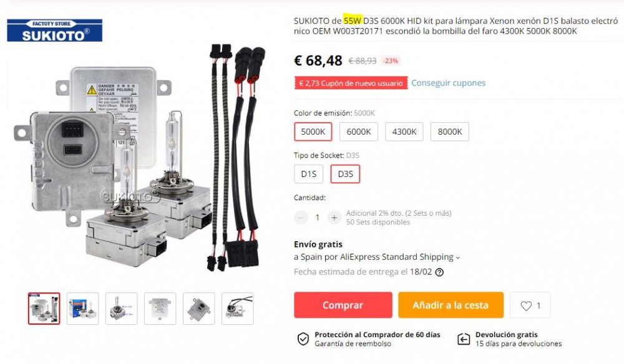The width and height of the screenshot is (624, 364).
Task: Click the buyer protection shield icon
Action: [303, 339]
